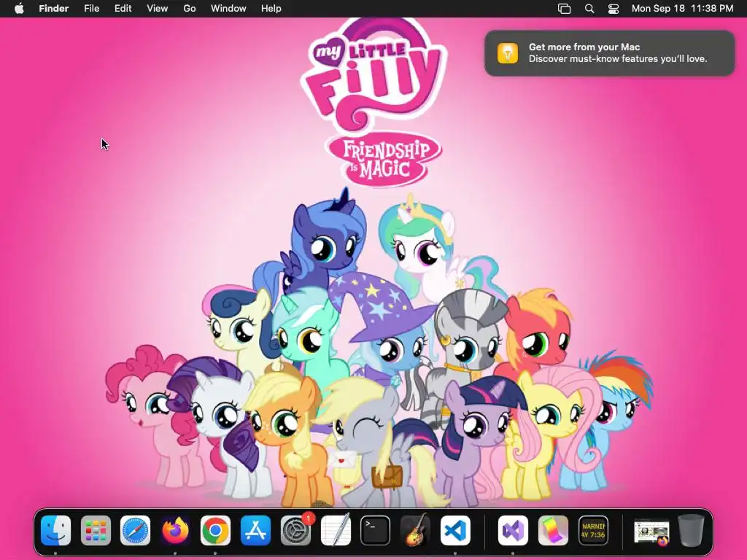The image size is (747, 560).
Task: Open 'Get more from your Mac' notification
Action: tap(609, 52)
